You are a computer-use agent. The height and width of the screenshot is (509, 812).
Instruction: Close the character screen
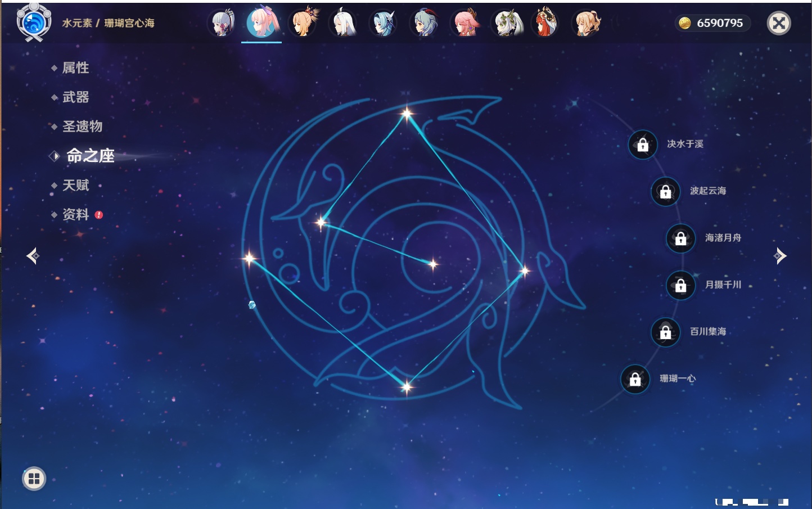point(779,23)
